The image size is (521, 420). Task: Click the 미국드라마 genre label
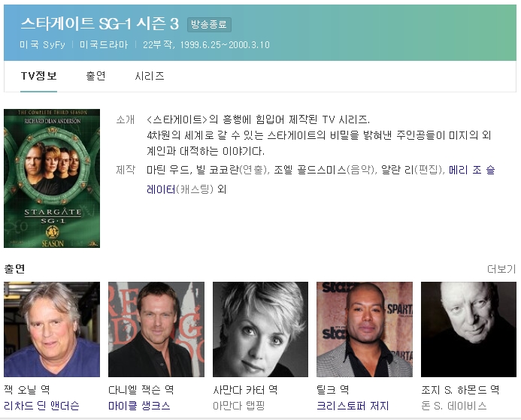pyautogui.click(x=108, y=44)
